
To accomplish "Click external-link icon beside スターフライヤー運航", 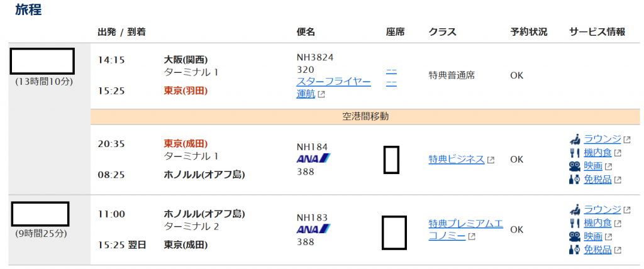I will 321,95.
